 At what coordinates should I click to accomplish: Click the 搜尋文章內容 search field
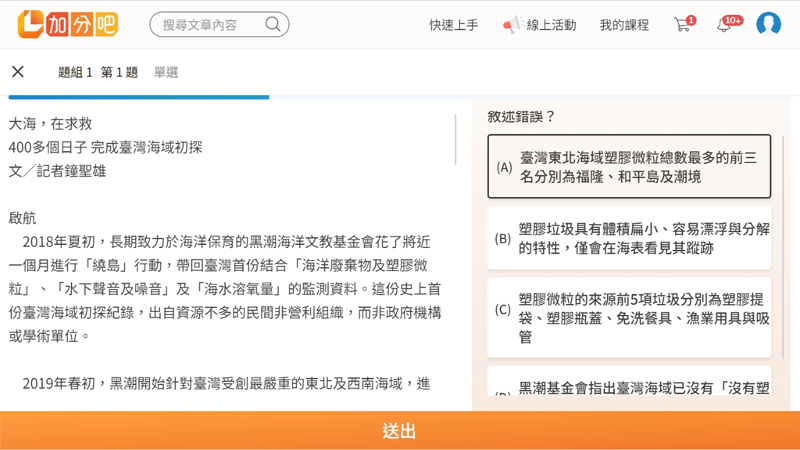click(205, 24)
